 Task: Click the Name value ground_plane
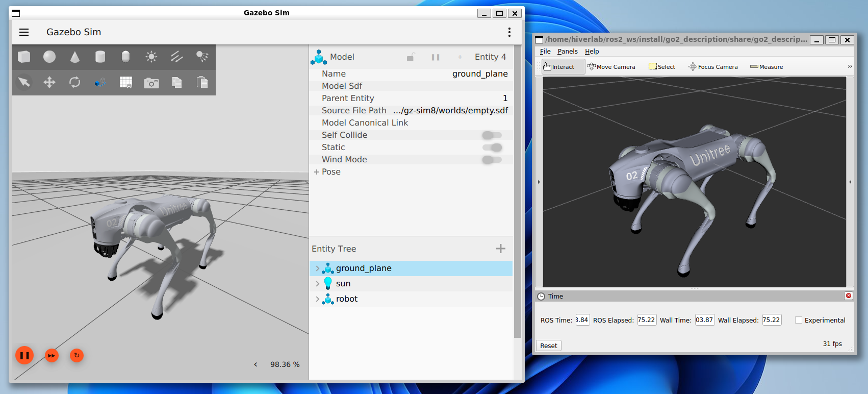480,74
